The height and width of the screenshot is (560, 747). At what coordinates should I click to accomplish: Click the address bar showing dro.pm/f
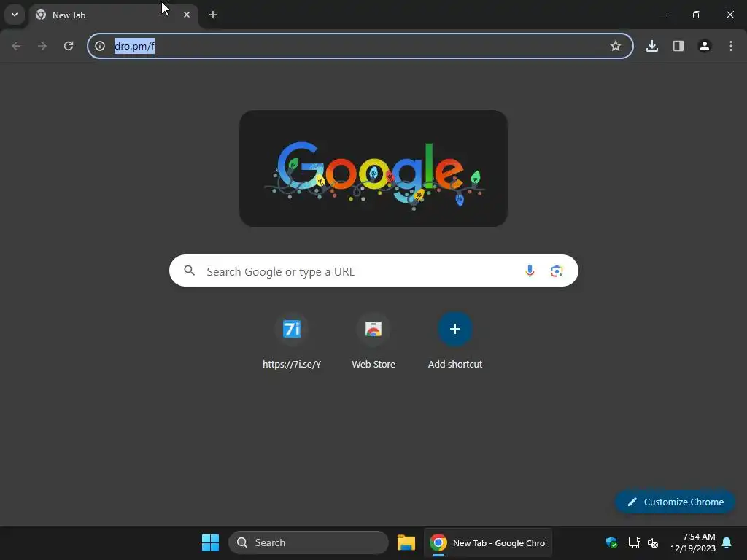(x=360, y=46)
